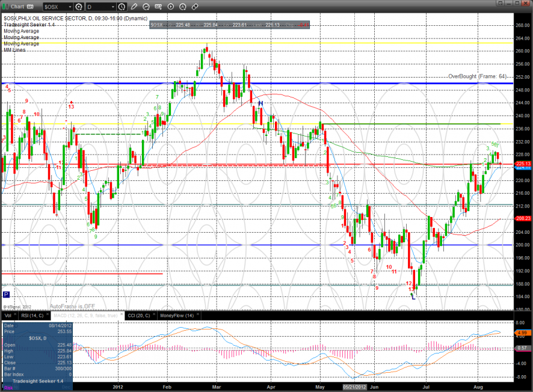The height and width of the screenshot is (392, 533).
Task: Switch to the MoneyFlow (14) tab
Action: tap(177, 316)
